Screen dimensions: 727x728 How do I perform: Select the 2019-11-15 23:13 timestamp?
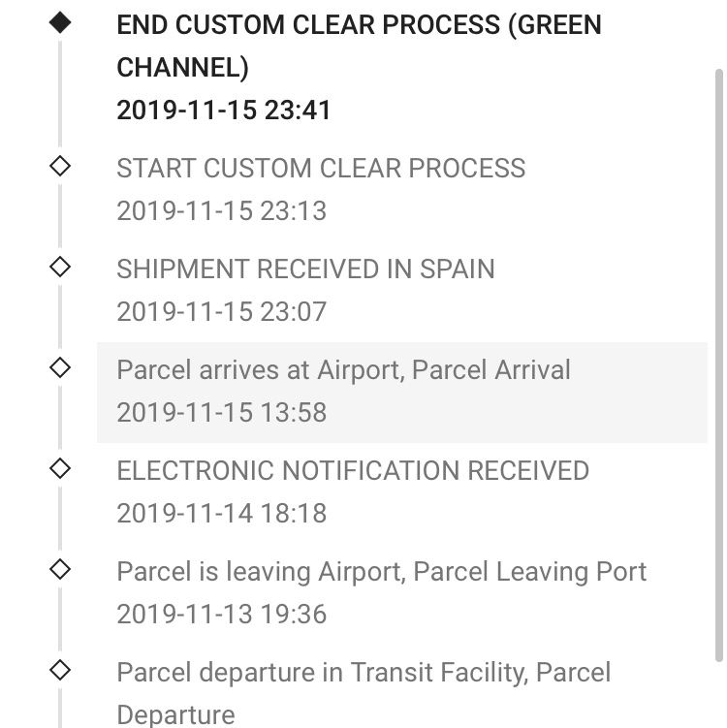(x=221, y=210)
